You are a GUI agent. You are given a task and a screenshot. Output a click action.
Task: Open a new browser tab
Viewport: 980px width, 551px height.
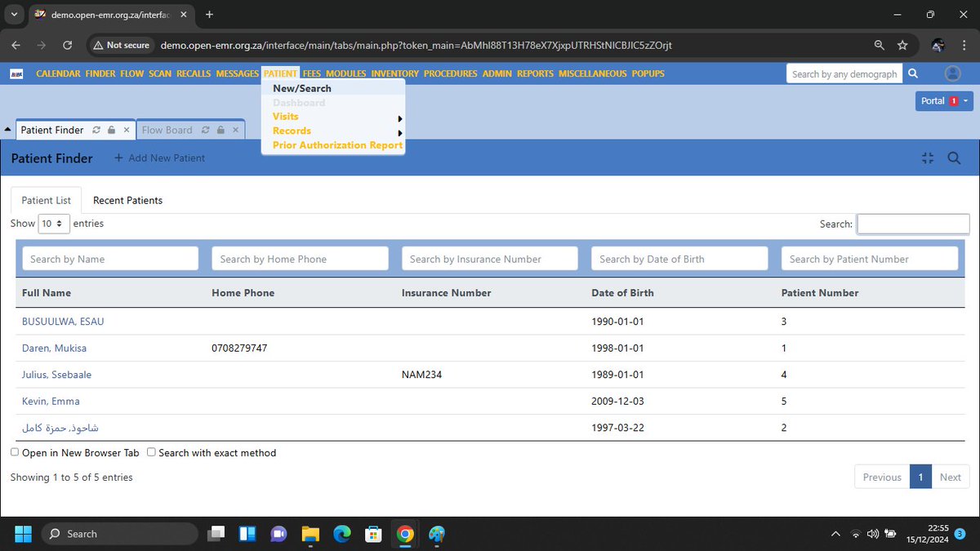209,15
